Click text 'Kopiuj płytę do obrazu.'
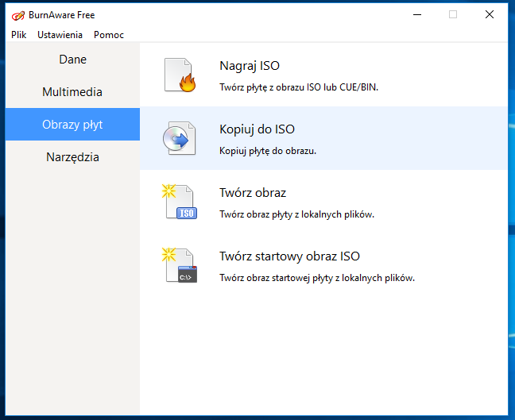 coord(268,151)
